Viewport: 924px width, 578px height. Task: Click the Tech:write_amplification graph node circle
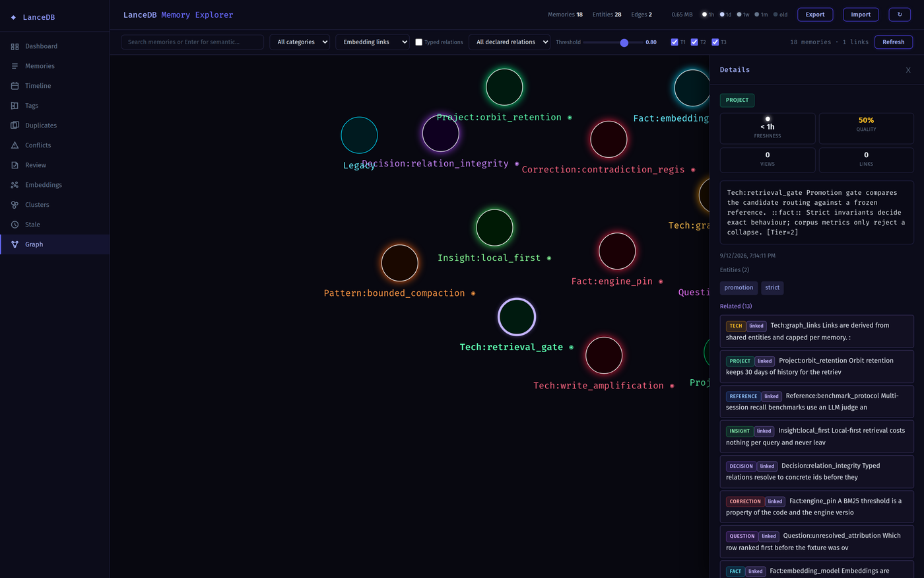pos(604,355)
